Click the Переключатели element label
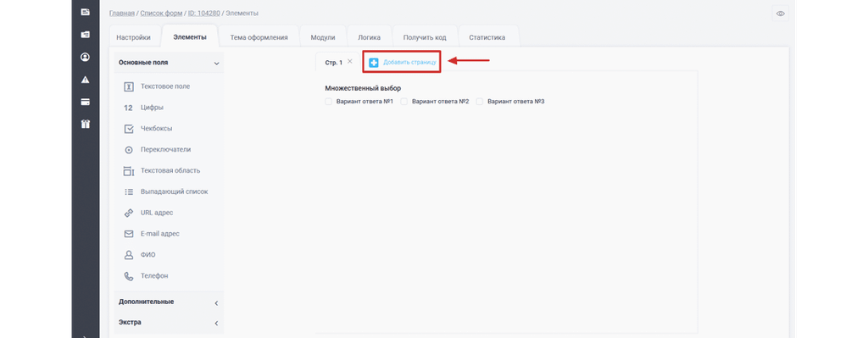868x338 pixels. (165, 149)
